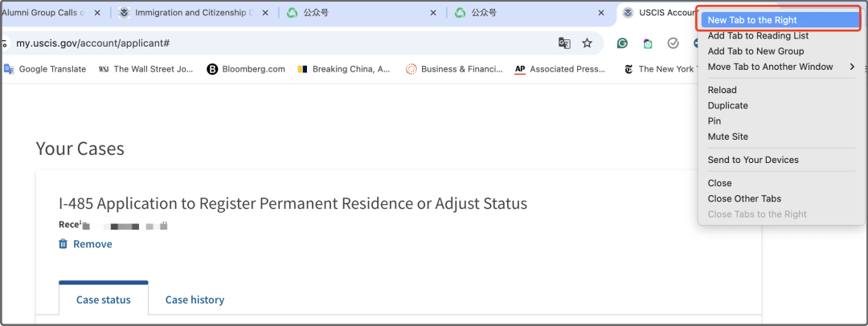This screenshot has width=868, height=326.
Task: Click the gray checkmark circle extension icon
Action: (674, 43)
